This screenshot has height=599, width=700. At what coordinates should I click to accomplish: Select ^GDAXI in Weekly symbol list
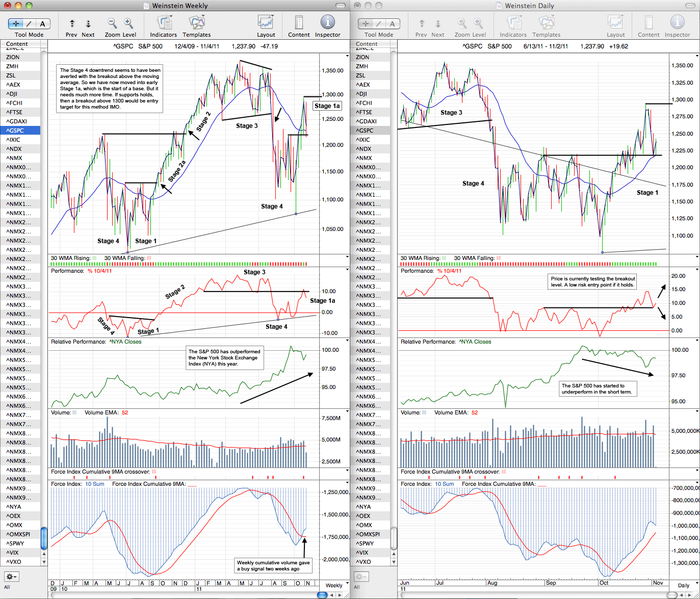(x=20, y=121)
